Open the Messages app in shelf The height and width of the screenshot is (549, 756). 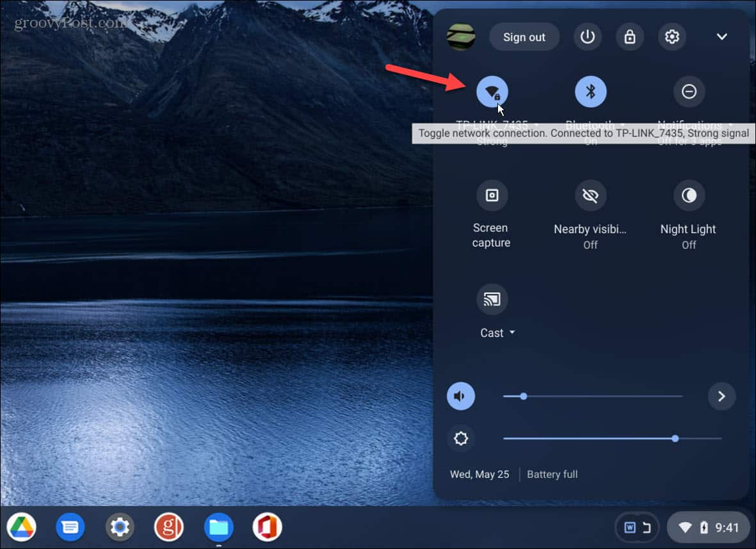coord(70,527)
